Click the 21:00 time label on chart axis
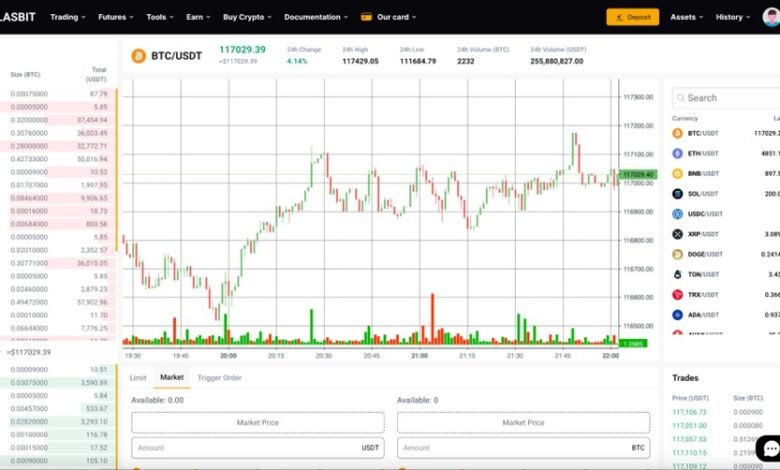The height and width of the screenshot is (470, 780). tap(419, 356)
